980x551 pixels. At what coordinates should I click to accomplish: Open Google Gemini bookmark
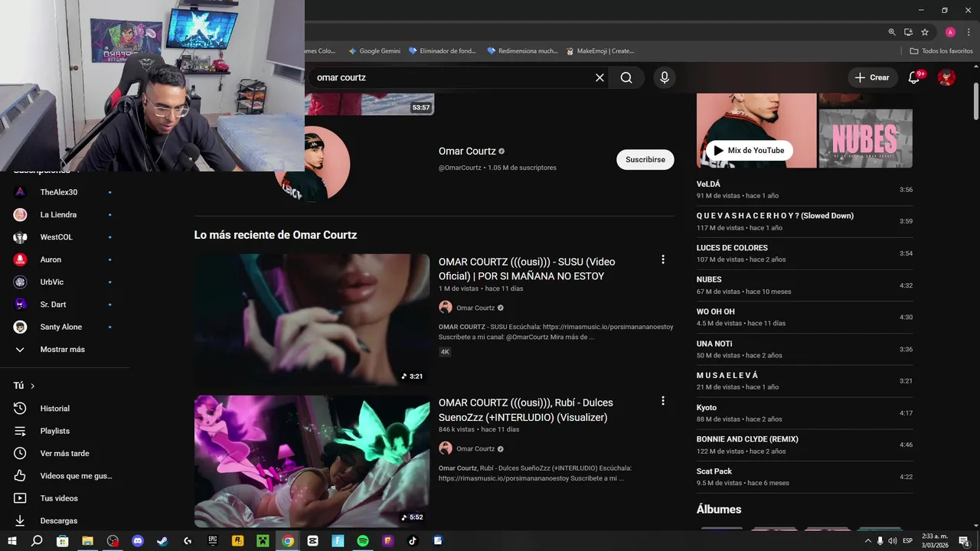pos(374,51)
